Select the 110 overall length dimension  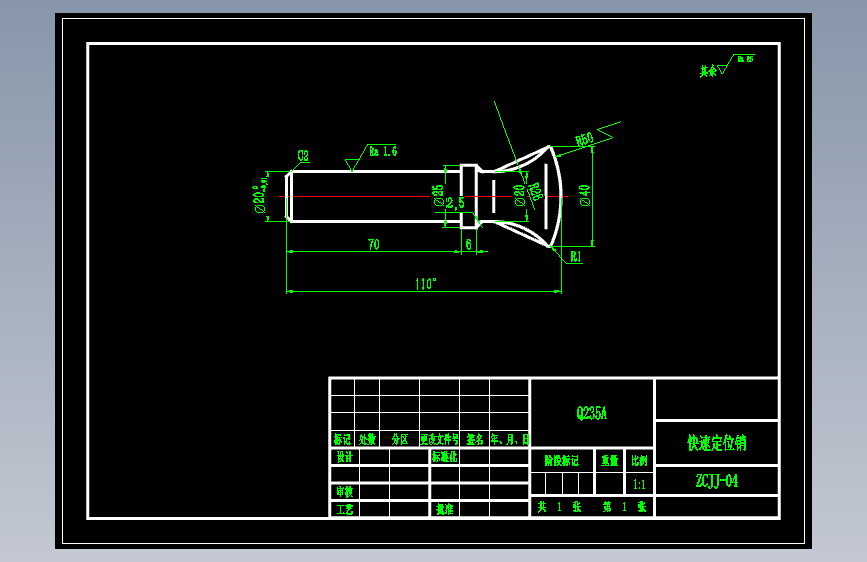pos(426,284)
